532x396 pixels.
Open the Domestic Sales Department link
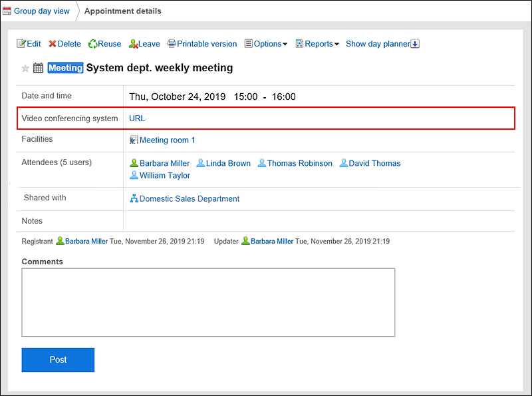tap(190, 199)
